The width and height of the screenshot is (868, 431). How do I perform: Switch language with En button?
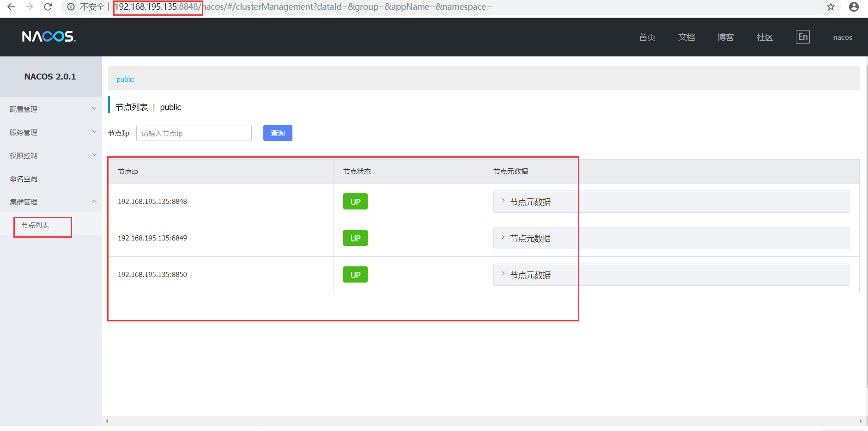tap(803, 37)
